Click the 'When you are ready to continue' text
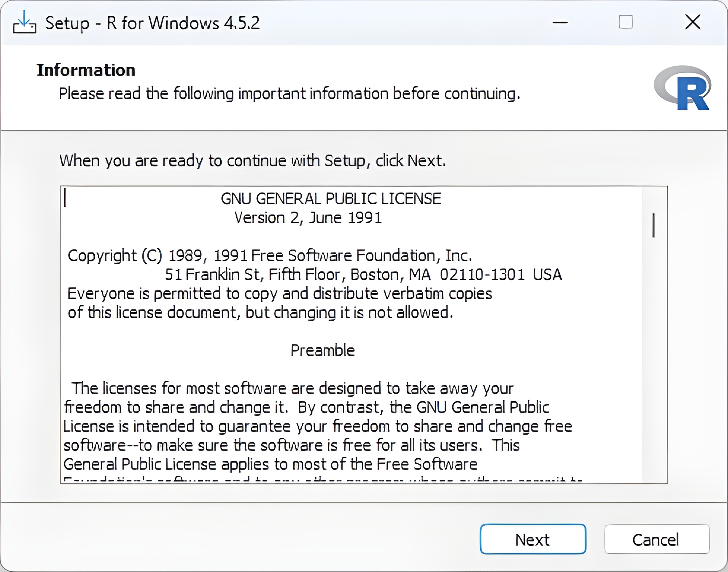The height and width of the screenshot is (572, 728). click(x=252, y=161)
